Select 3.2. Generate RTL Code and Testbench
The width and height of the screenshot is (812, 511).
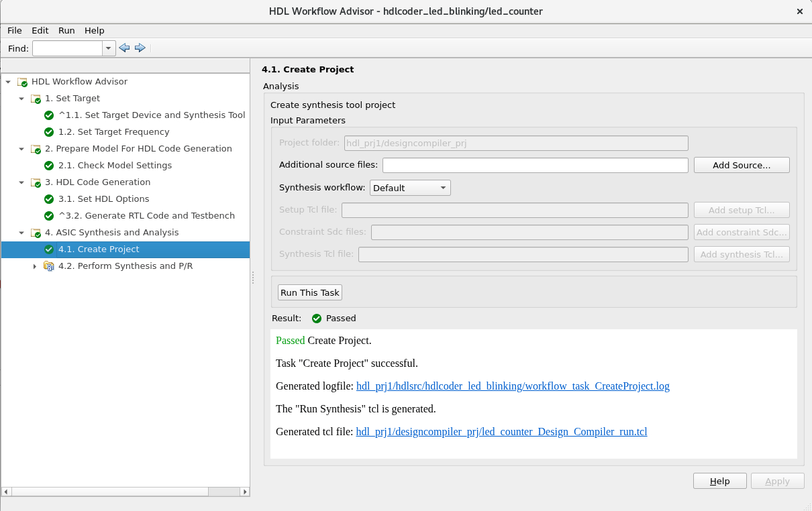(x=147, y=216)
